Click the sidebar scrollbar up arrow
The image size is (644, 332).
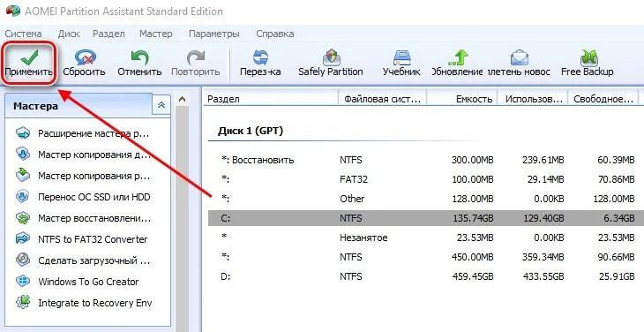183,99
